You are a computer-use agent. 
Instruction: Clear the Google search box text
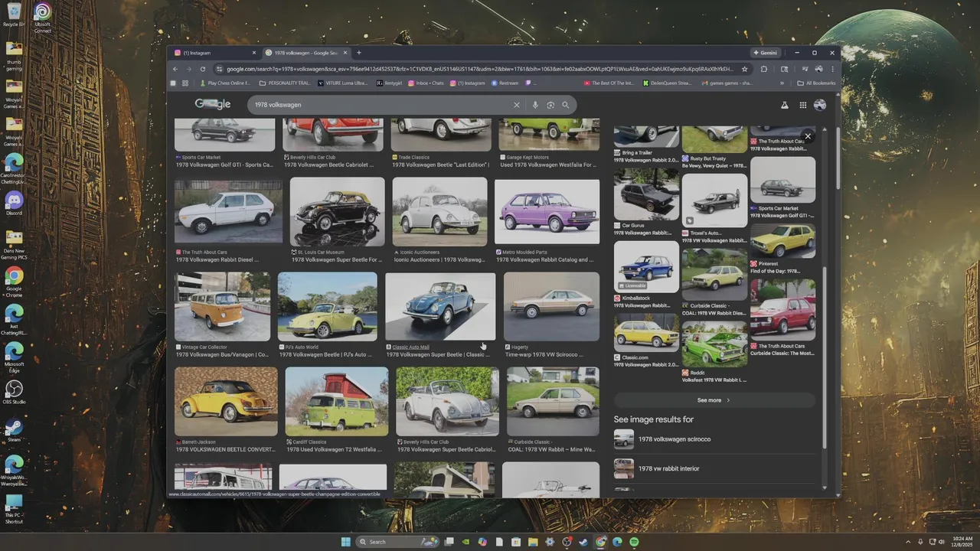point(516,105)
